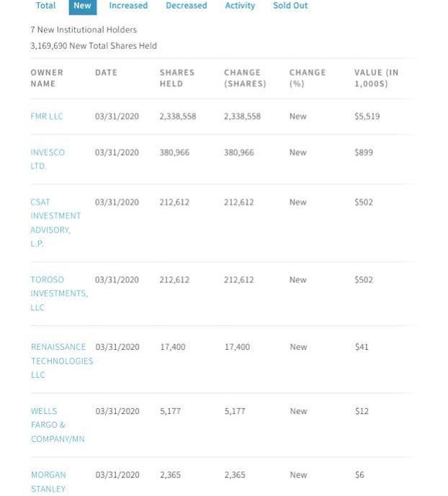Viewport: 448px width, 496px height.
Task: Open the FMR LLC owner link
Action: pyautogui.click(x=47, y=116)
